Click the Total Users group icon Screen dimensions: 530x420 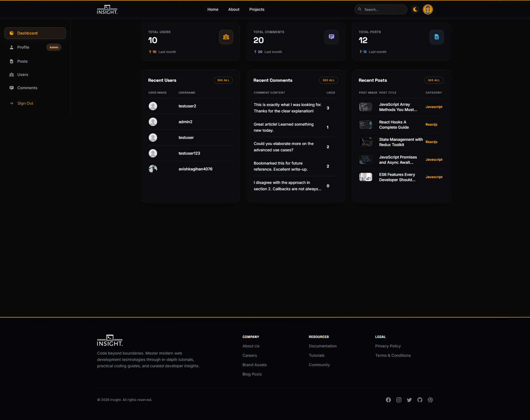(226, 37)
